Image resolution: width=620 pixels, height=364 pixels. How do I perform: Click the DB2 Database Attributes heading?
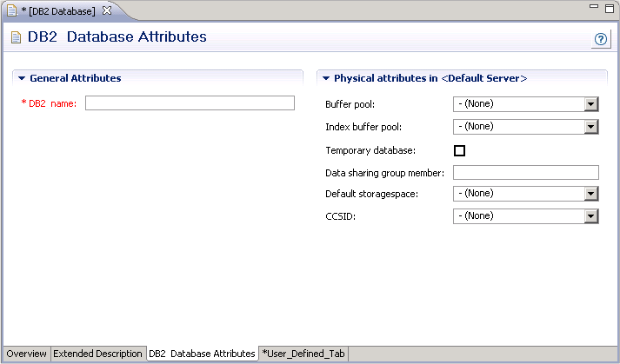tap(117, 36)
